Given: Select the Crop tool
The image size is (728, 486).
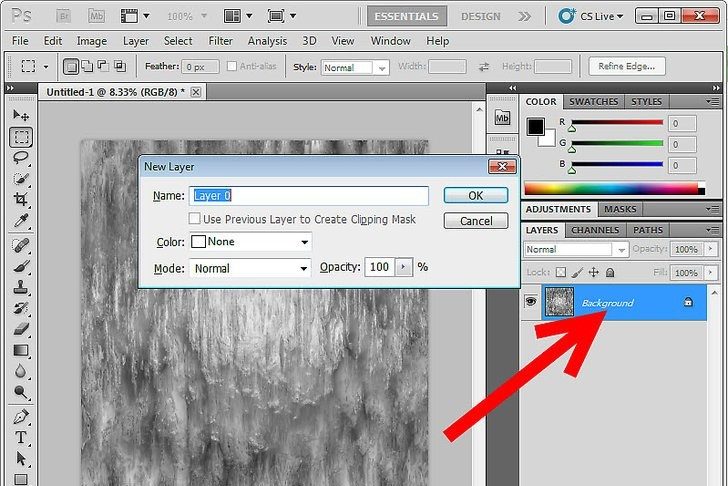Looking at the screenshot, I should pyautogui.click(x=21, y=199).
